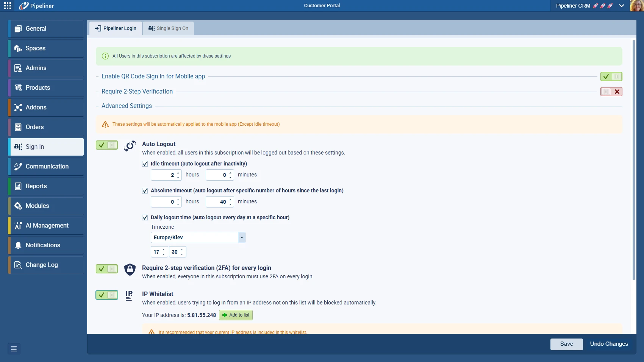Click the Auto Logout power icon

[130, 146]
